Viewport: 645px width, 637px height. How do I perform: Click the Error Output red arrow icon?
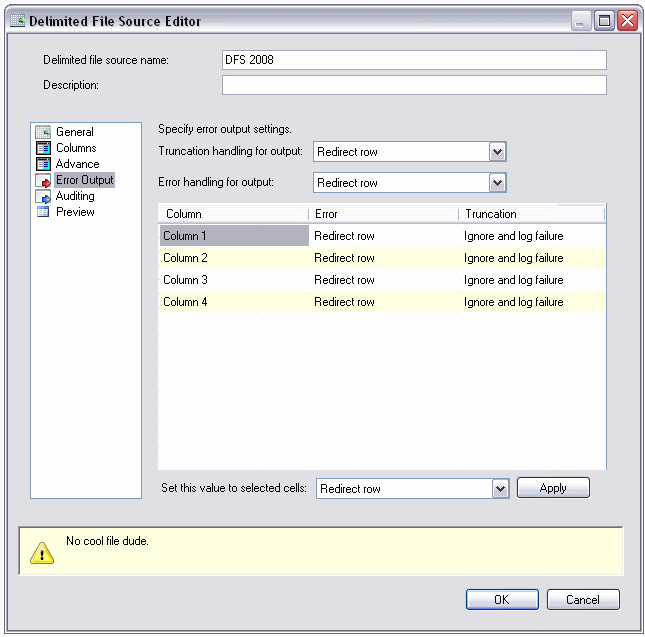click(43, 181)
